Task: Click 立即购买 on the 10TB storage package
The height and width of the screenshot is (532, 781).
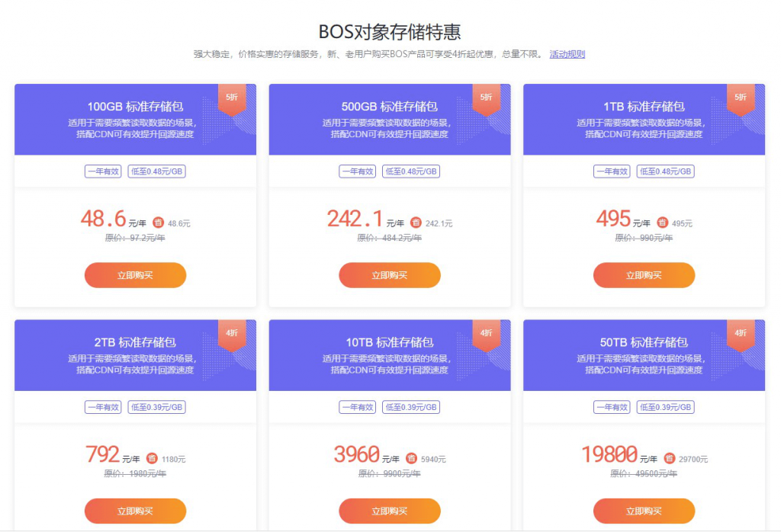Action: coord(390,511)
